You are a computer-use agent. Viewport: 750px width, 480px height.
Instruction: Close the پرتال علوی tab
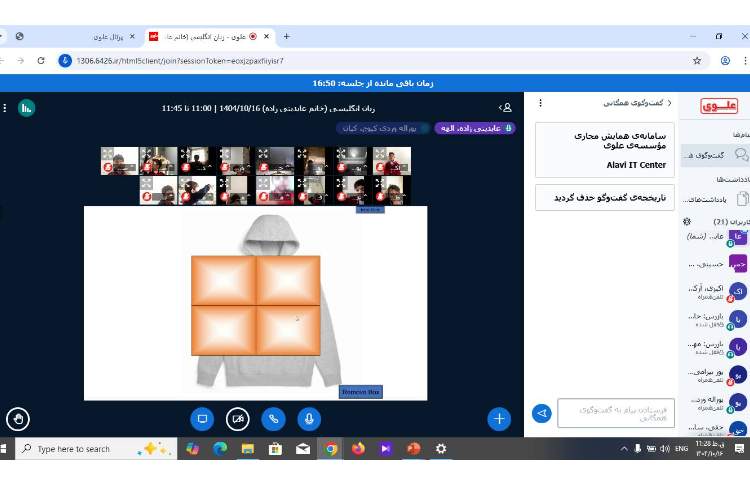click(132, 36)
